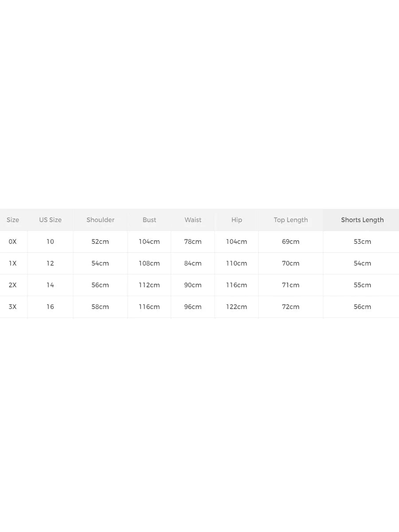Select the 58cm shoulder value
Viewport: 399px width, 532px height.
tap(100, 307)
